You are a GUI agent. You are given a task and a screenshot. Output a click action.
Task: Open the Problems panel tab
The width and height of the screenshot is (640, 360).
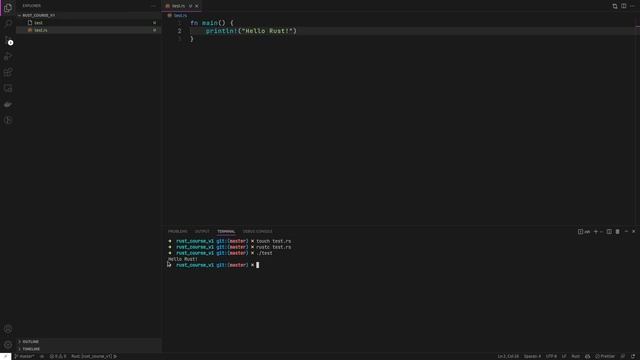(x=178, y=231)
